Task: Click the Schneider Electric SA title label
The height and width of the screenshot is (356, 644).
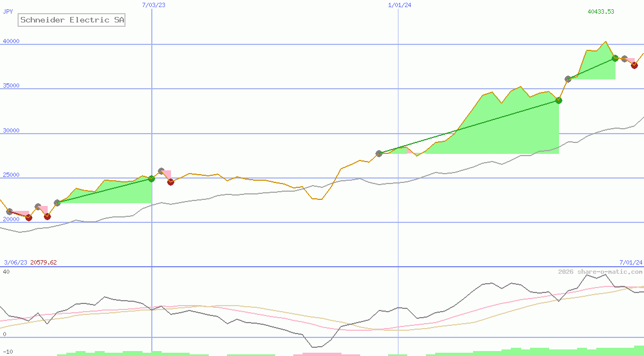Action: [x=72, y=20]
